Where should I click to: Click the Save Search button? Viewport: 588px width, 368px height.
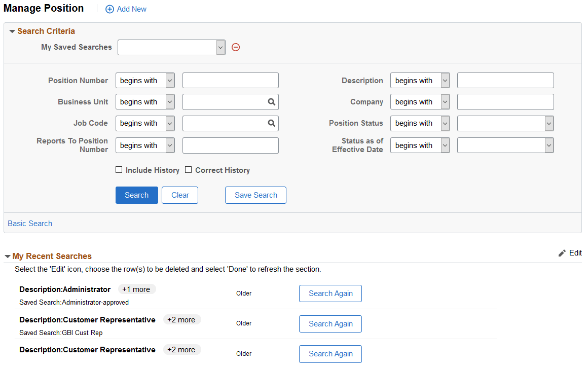tap(255, 195)
